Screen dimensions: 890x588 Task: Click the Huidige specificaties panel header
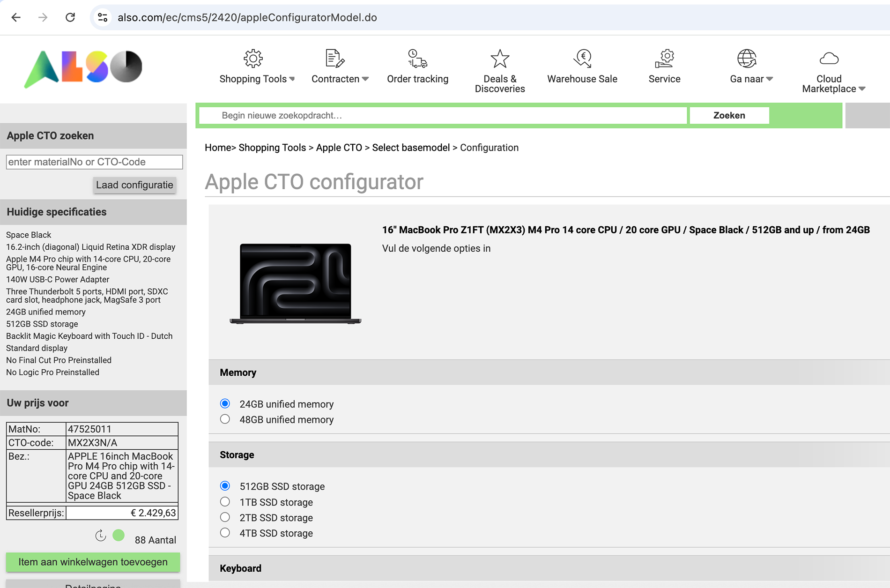tap(93, 212)
